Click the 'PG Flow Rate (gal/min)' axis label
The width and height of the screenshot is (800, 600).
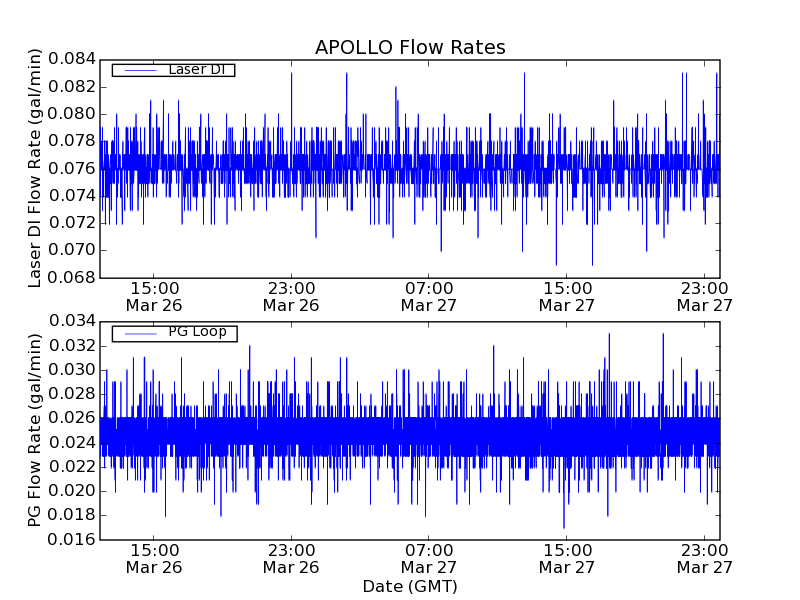coord(34,430)
